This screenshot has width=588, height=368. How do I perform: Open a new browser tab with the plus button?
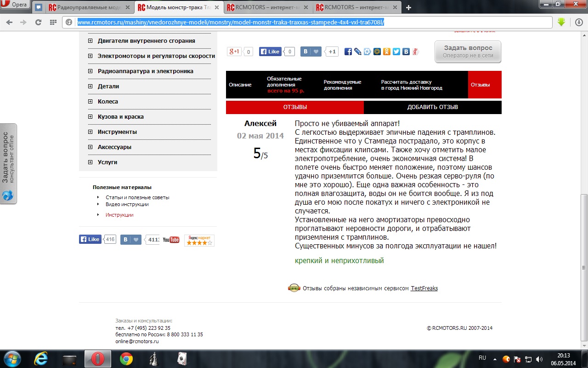point(408,7)
